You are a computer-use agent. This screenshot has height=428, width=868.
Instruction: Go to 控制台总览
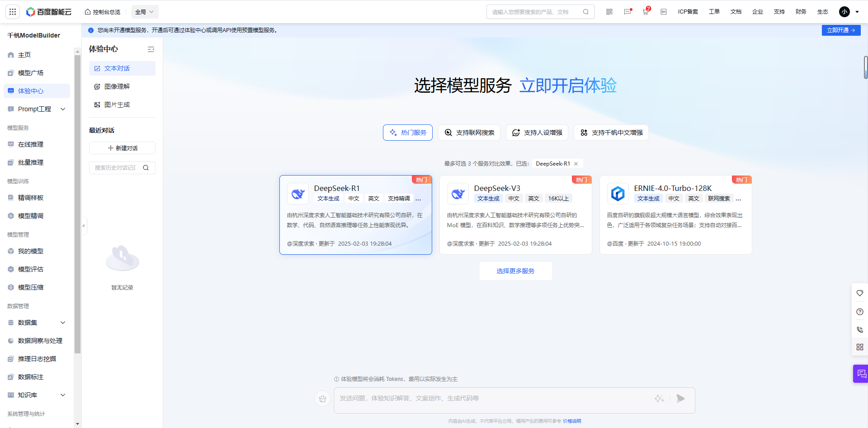[x=103, y=12]
